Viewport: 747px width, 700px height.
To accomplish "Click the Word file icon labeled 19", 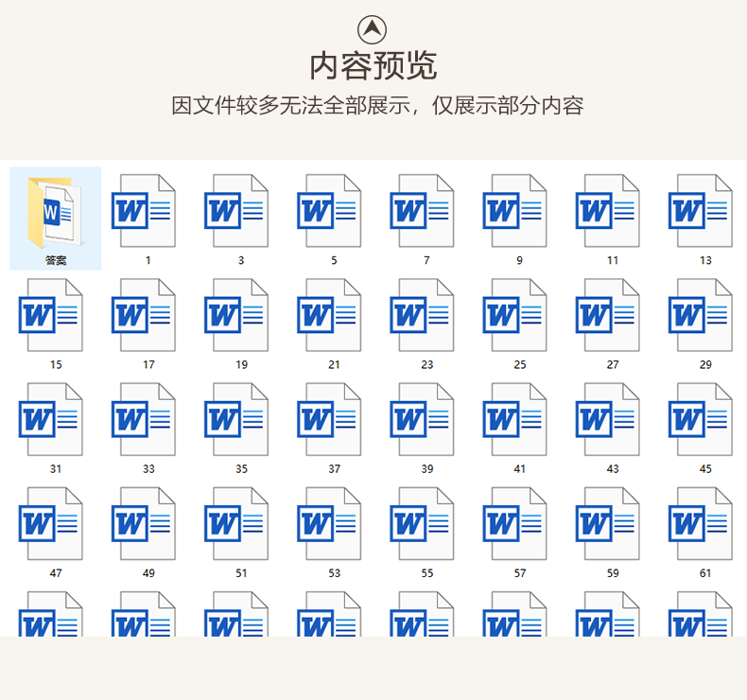I will point(236,315).
